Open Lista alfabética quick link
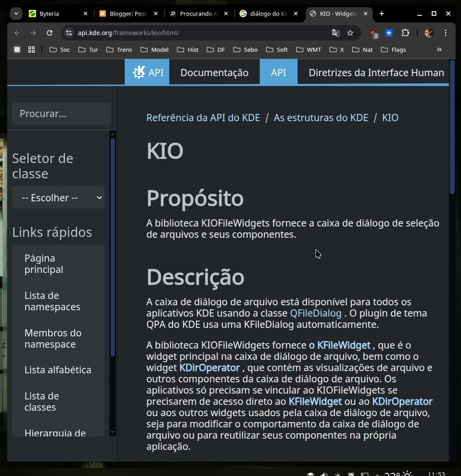The height and width of the screenshot is (476, 461). coord(58,370)
